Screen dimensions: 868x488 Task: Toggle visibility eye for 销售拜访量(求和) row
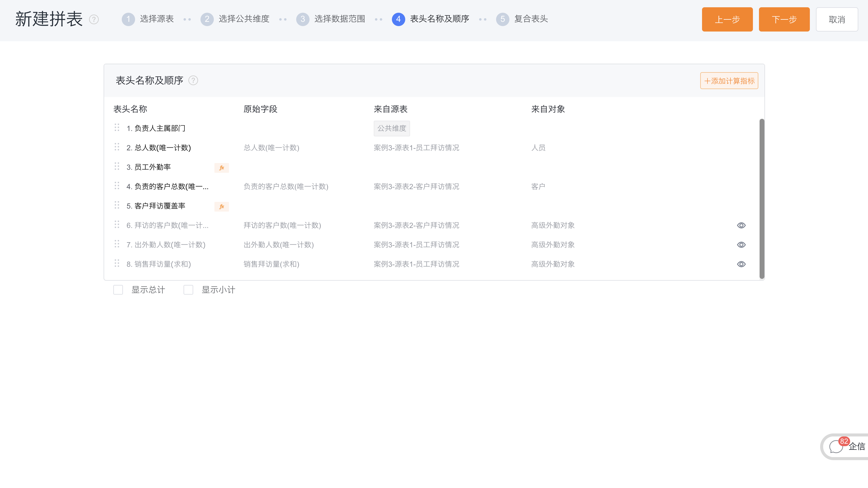pos(741,264)
